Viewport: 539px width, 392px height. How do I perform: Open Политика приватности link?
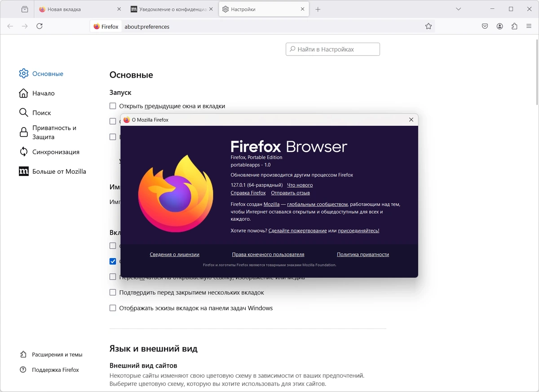(x=363, y=255)
